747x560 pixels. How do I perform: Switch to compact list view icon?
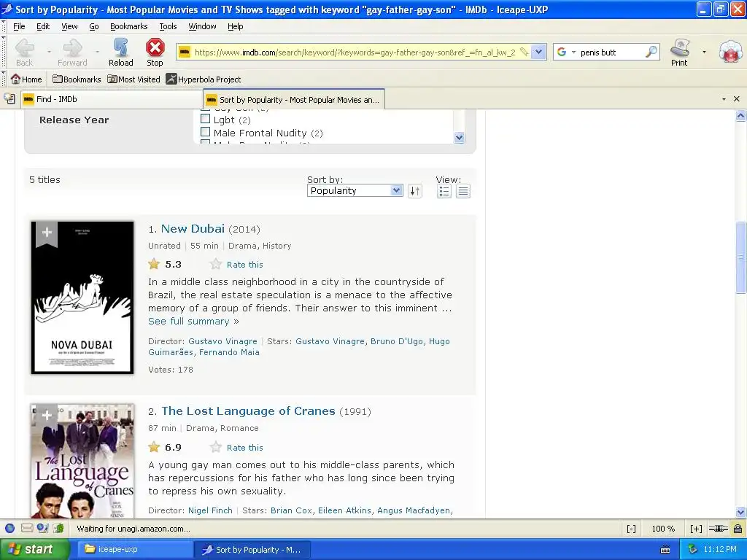463,191
